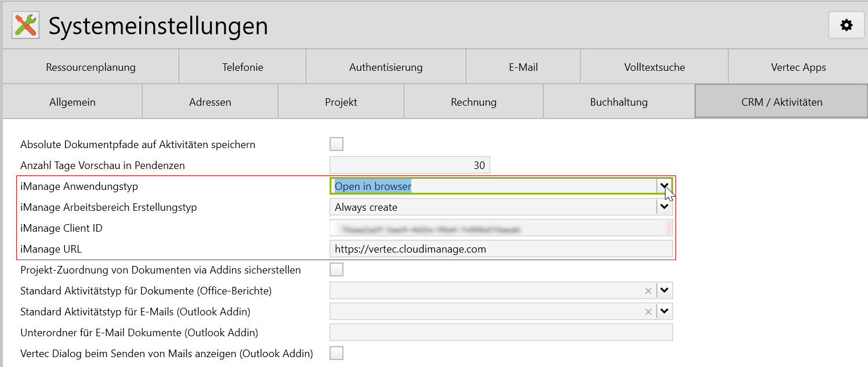Viewport: 868px width, 367px height.
Task: Clear the Standard Aktivitätstyp für Dokumente selection
Action: pos(648,291)
